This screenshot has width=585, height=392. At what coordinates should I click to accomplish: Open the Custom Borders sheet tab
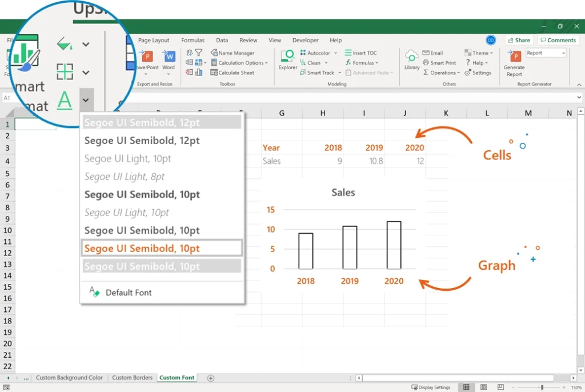(x=132, y=378)
